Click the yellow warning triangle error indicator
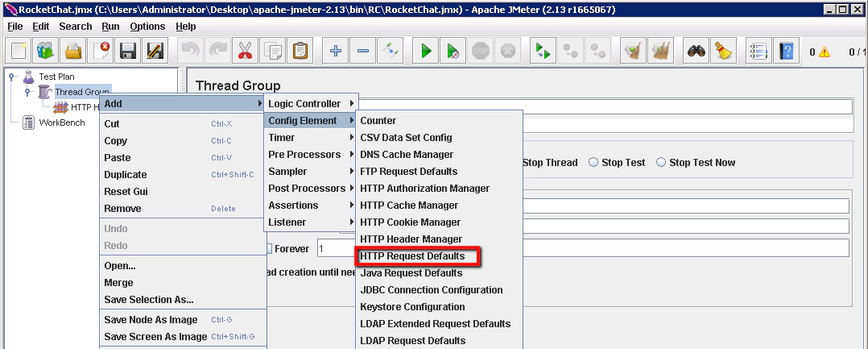This screenshot has width=868, height=349. (x=825, y=52)
